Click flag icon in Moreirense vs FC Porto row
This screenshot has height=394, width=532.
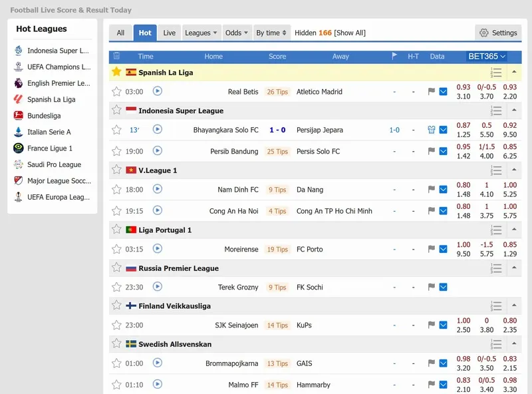pos(431,250)
